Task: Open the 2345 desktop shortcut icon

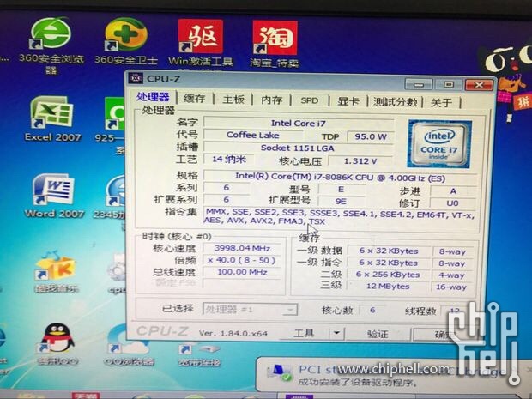Action: pyautogui.click(x=115, y=191)
